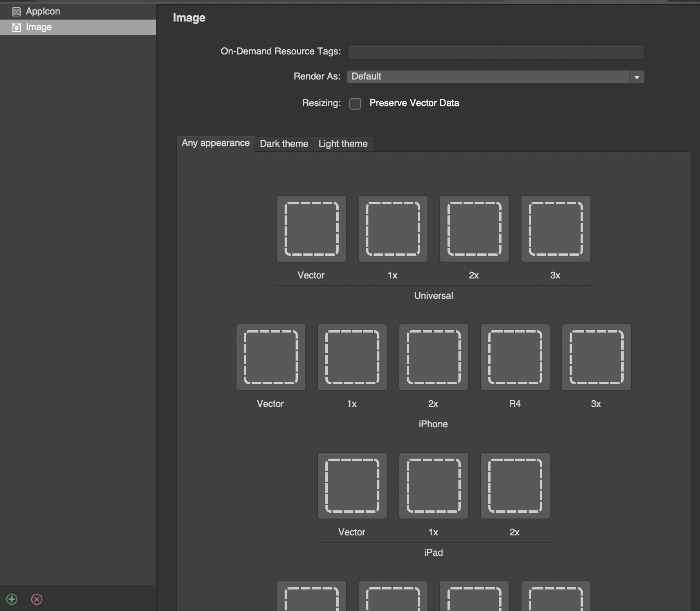The image size is (700, 611).
Task: Switch to Any appearance tab
Action: [216, 143]
